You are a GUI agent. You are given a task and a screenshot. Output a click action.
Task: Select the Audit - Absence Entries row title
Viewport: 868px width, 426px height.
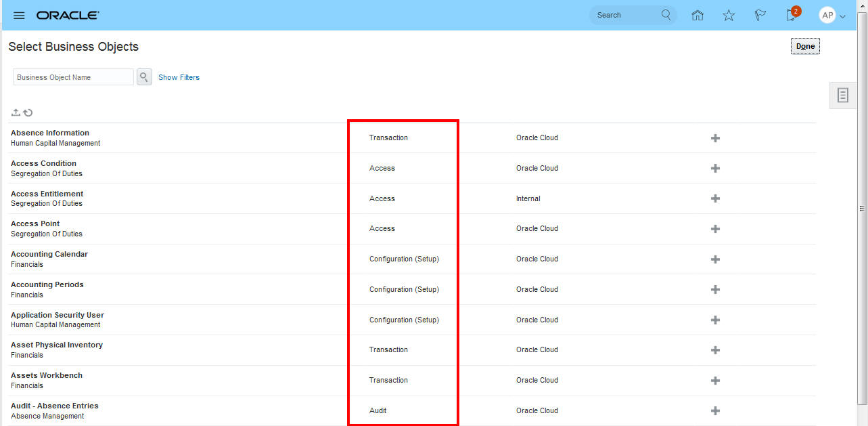click(55, 406)
